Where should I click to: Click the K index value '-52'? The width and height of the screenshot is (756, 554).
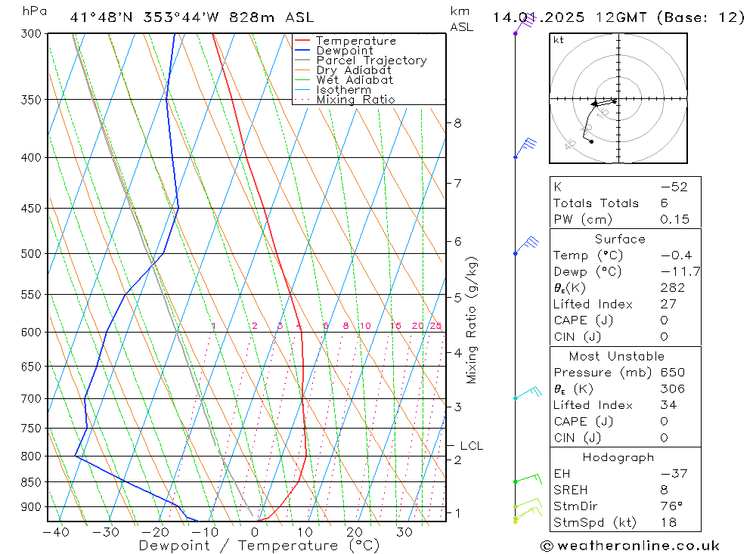click(674, 187)
